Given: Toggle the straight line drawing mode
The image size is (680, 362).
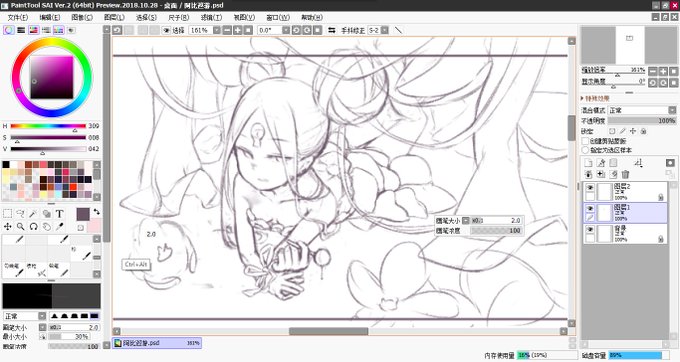Looking at the screenshot, I should pyautogui.click(x=398, y=30).
